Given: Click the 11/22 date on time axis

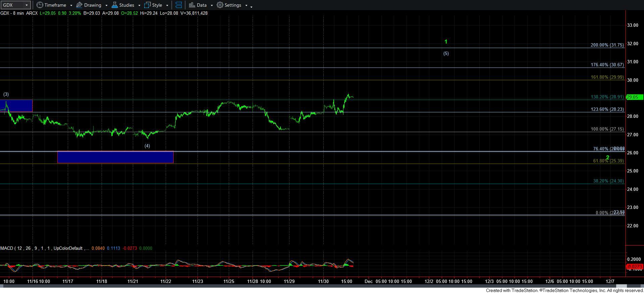Looking at the screenshot, I should 166,281.
